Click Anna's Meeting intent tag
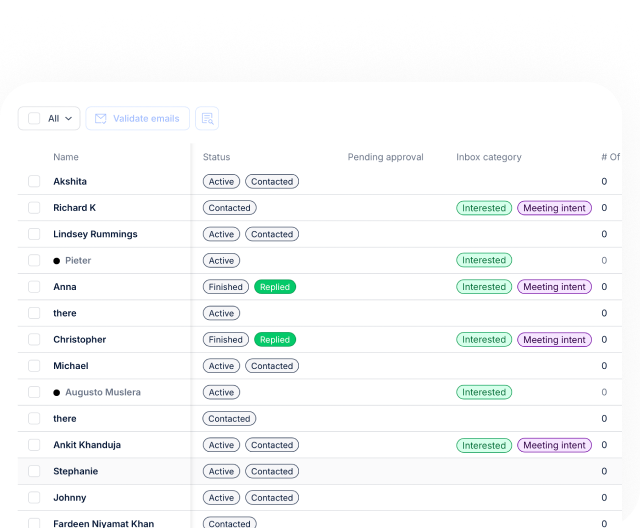Screen dimensions: 640x528 coord(554,287)
